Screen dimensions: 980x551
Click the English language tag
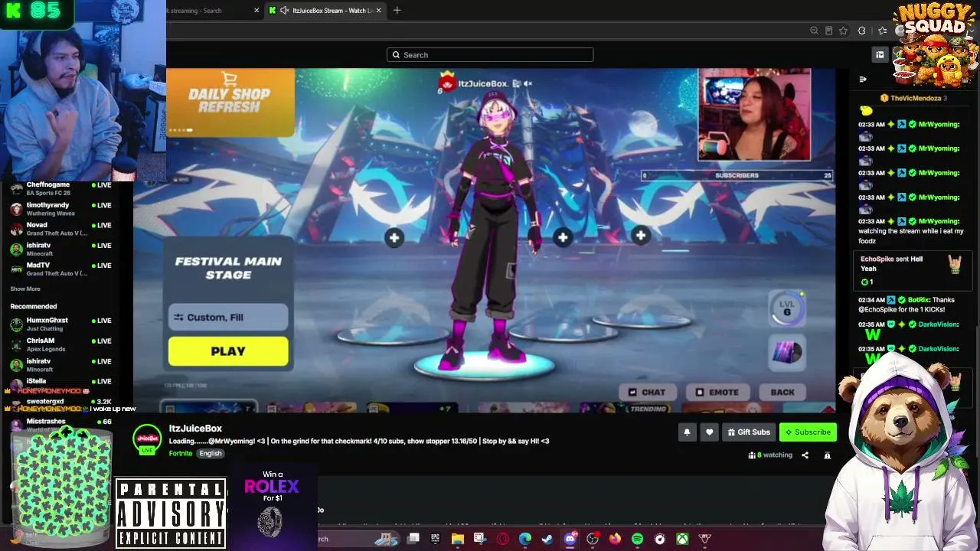coord(211,454)
